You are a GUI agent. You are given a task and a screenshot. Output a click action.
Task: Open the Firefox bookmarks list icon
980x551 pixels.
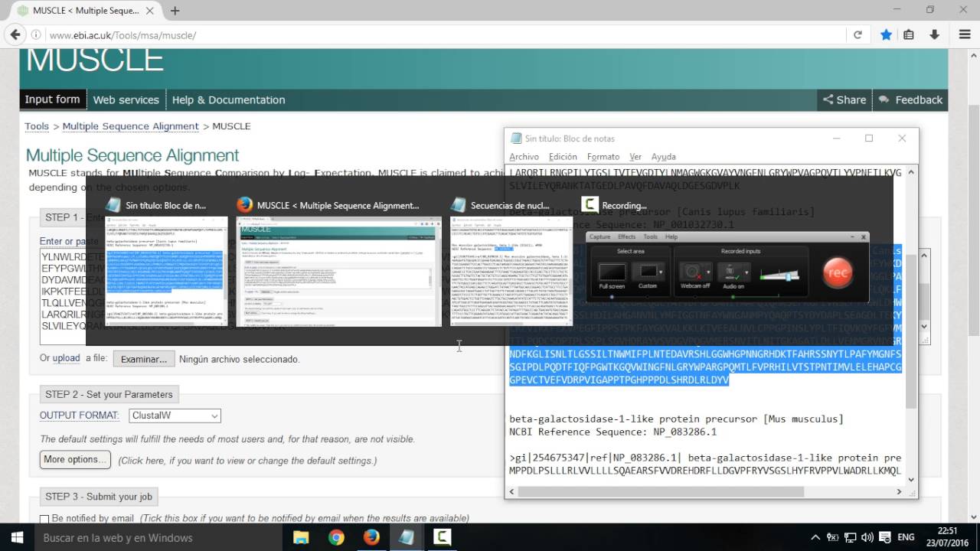(909, 35)
